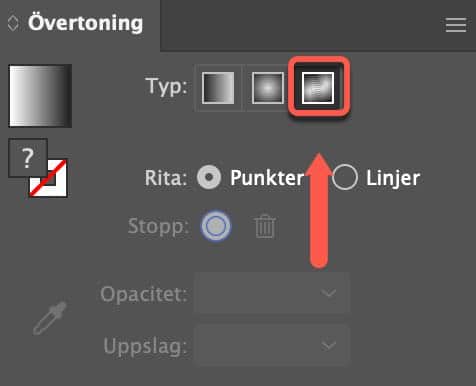Switch to the Övertoning tab
The height and width of the screenshot is (386, 476).
[x=85, y=24]
